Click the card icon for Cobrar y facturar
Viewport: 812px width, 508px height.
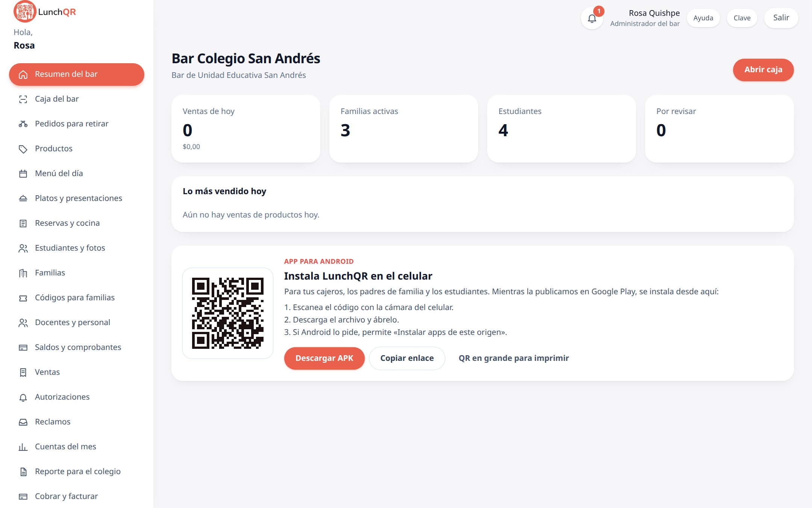tap(23, 497)
